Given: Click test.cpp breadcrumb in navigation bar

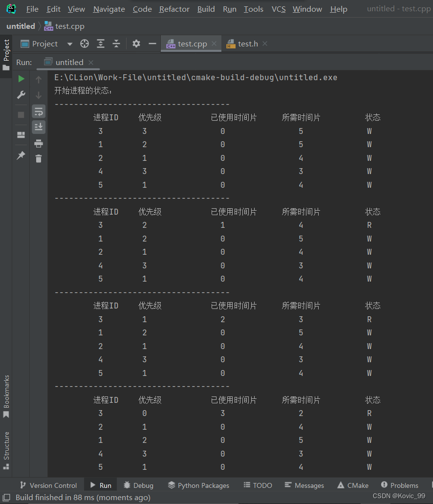Looking at the screenshot, I should [65, 26].
